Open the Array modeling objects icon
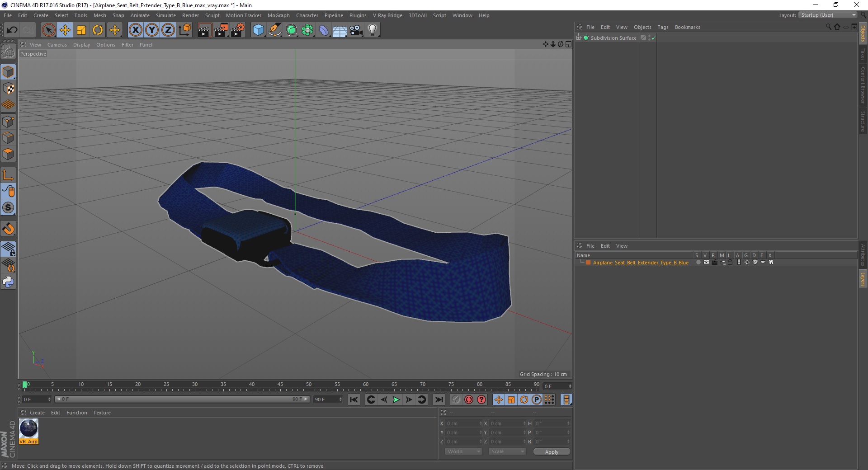 (x=307, y=30)
